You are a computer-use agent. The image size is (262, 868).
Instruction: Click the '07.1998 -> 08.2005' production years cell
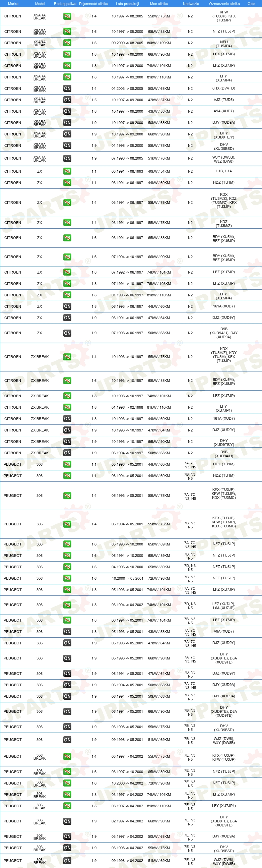127,158
